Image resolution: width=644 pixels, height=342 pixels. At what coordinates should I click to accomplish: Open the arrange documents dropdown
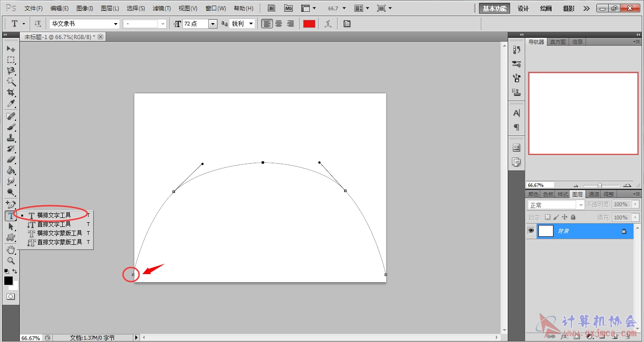click(362, 8)
